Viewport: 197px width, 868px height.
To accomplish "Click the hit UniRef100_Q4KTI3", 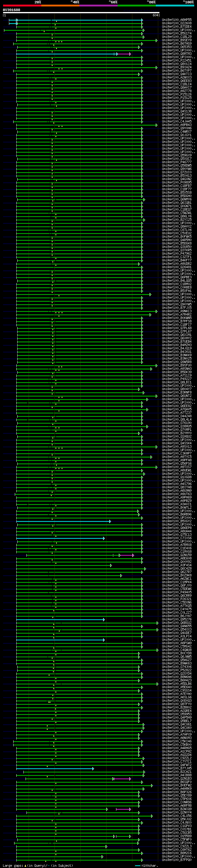I will [177, 74].
